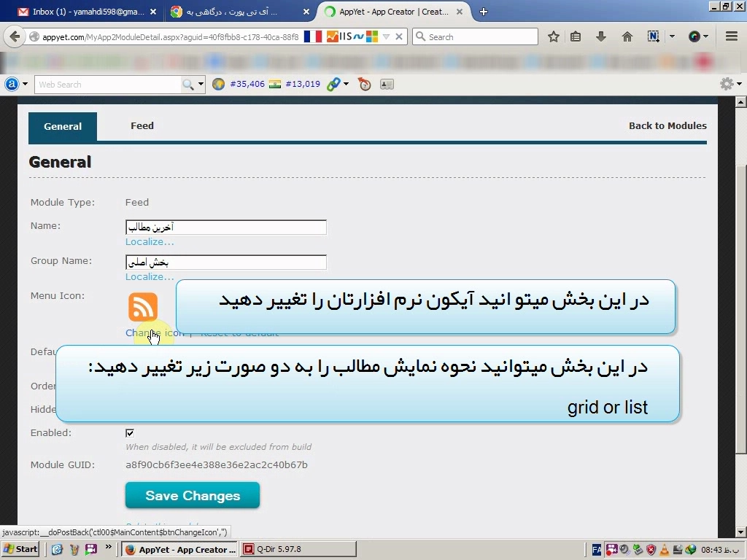747x560 pixels.
Task: Go back with the browser back arrow
Action: point(15,36)
